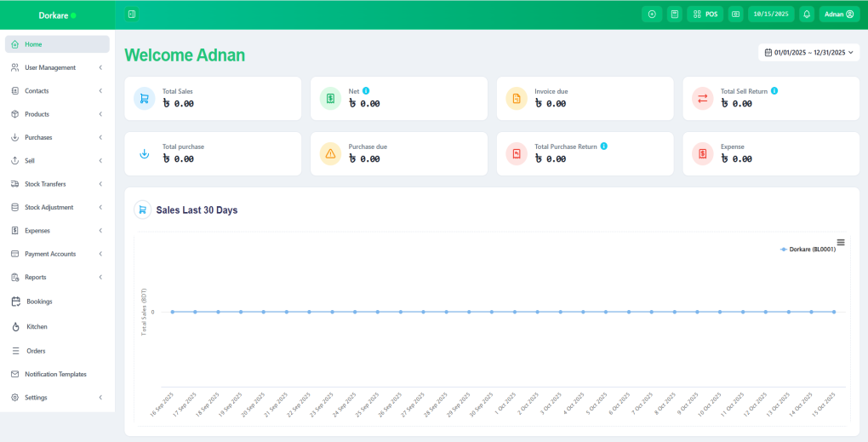This screenshot has width=868, height=442.
Task: Expand the User Management menu
Action: [57, 67]
